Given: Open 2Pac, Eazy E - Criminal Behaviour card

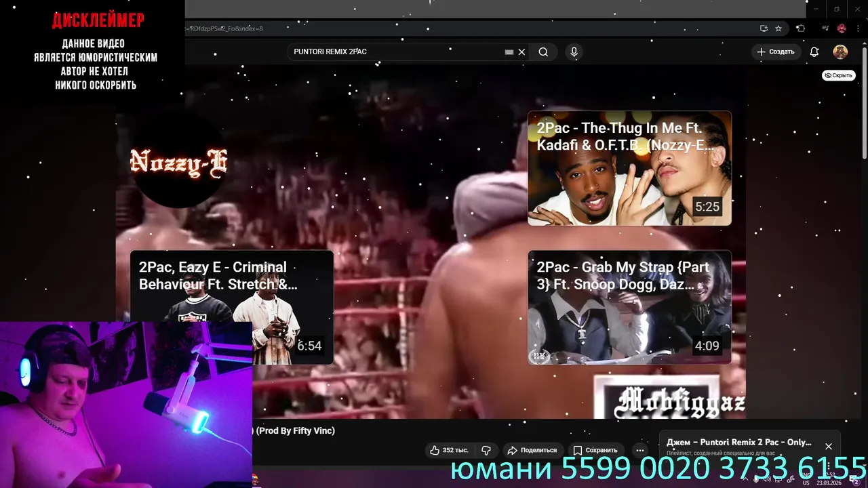Looking at the screenshot, I should [232, 307].
